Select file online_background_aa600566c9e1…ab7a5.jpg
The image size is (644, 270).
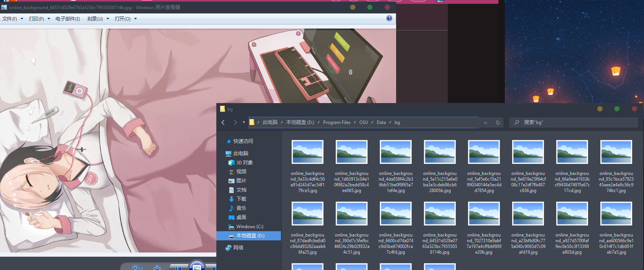pyautogui.click(x=616, y=228)
